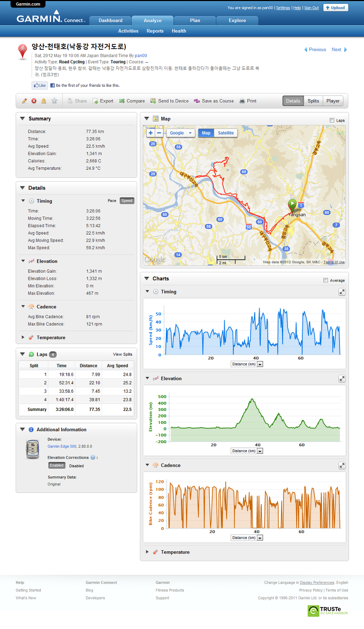The height and width of the screenshot is (629, 364).
Task: Select the Health submenu
Action: [179, 31]
